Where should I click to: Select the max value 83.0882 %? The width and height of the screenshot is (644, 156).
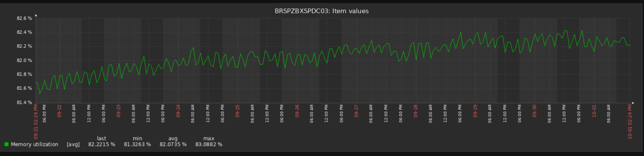(209, 145)
